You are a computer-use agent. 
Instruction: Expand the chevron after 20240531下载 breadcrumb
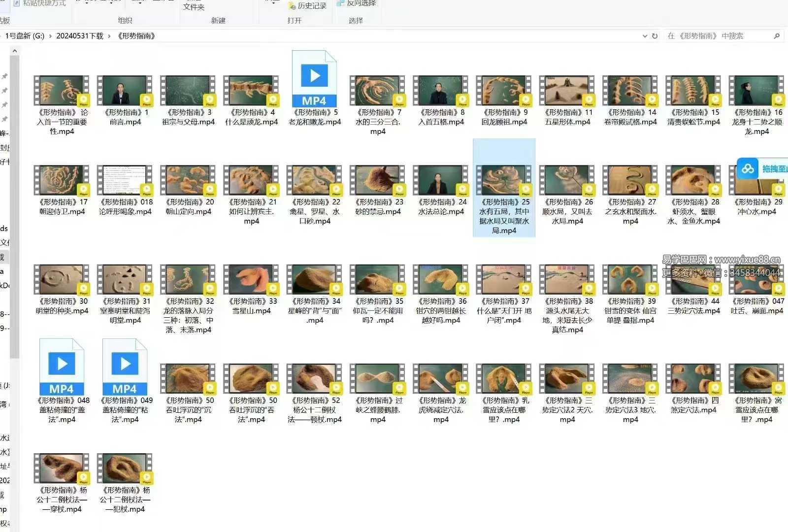[x=109, y=36]
